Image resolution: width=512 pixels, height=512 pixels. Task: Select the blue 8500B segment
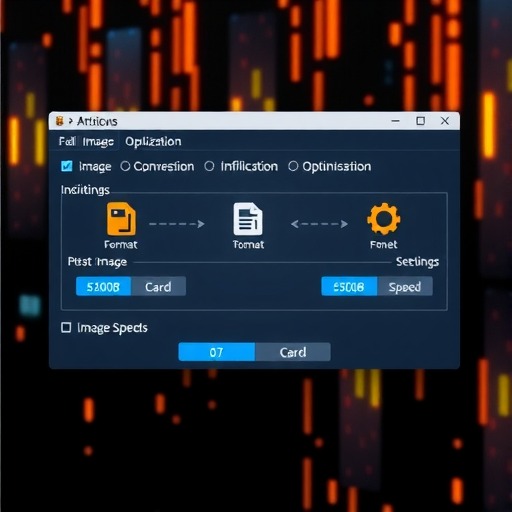tap(349, 286)
